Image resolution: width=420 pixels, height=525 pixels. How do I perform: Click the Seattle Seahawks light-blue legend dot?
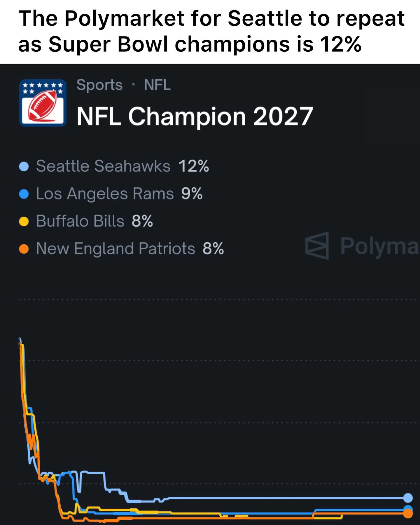pos(24,166)
